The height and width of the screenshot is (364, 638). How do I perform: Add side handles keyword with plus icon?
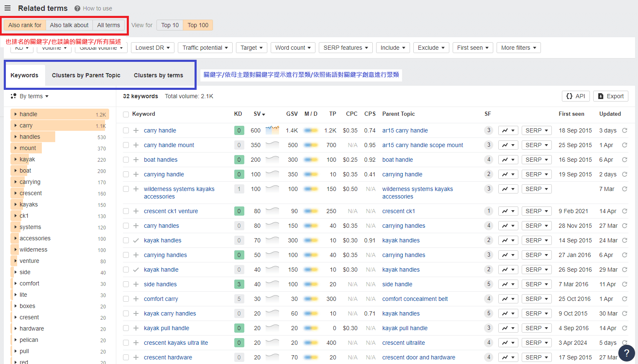136,284
